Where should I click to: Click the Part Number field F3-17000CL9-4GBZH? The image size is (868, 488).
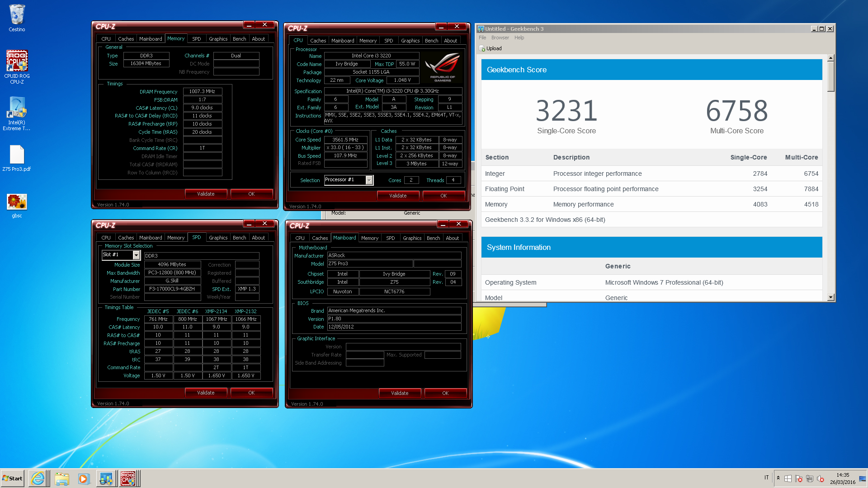(172, 289)
